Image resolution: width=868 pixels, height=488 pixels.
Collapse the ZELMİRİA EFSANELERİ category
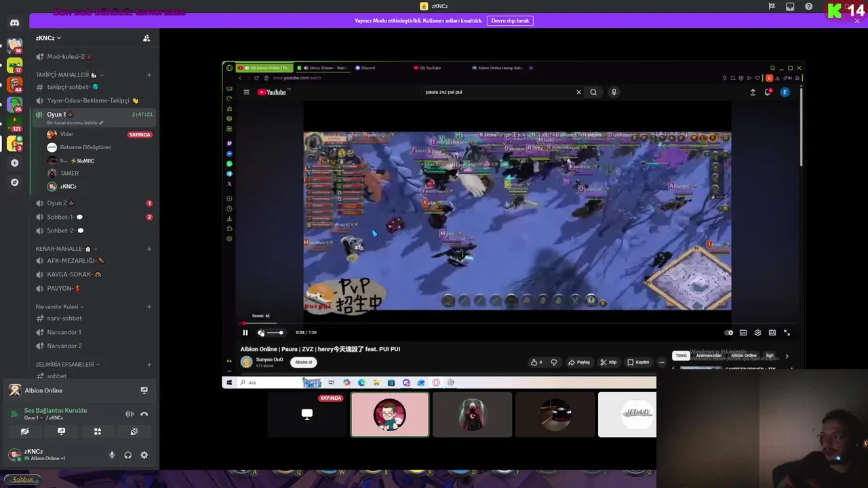(67, 365)
